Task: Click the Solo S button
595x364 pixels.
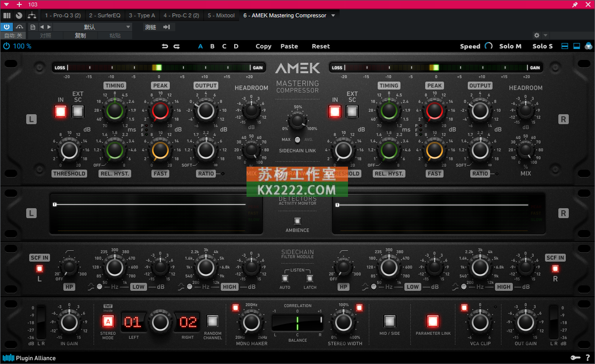Action: pos(543,46)
